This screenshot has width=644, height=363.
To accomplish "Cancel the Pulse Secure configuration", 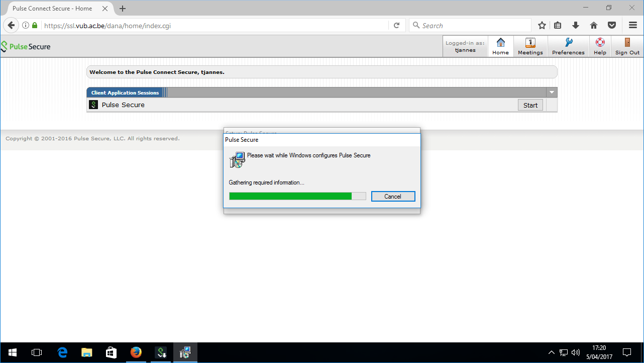I will pos(393,197).
